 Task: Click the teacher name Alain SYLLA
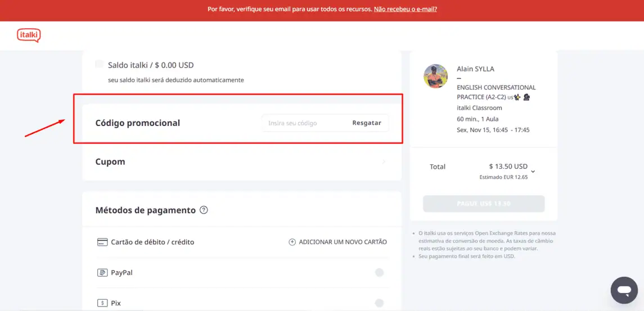coord(476,69)
